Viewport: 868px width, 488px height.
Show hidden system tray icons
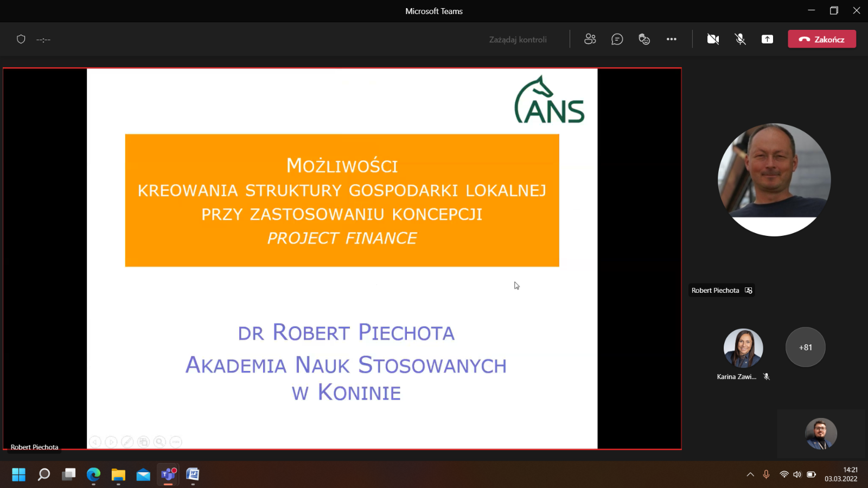point(750,474)
